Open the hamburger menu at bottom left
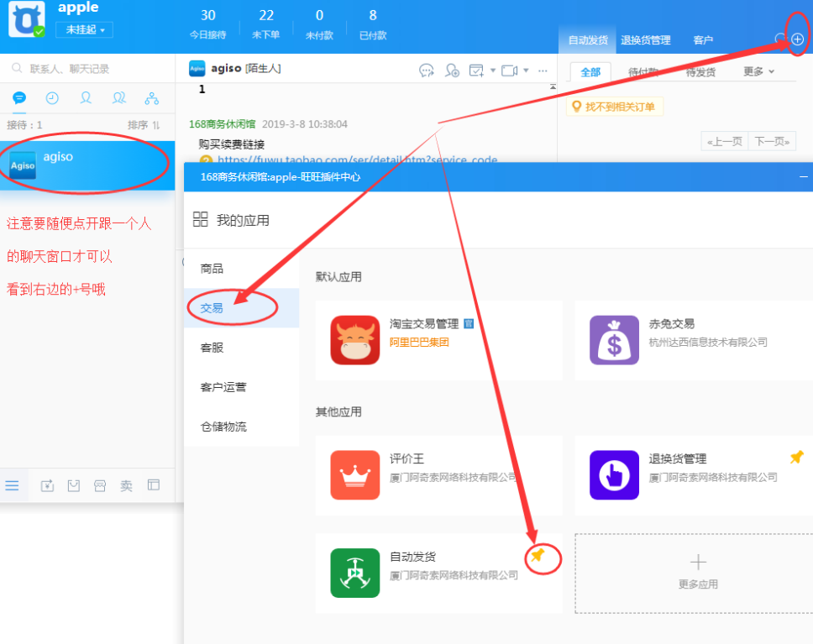 (12, 485)
